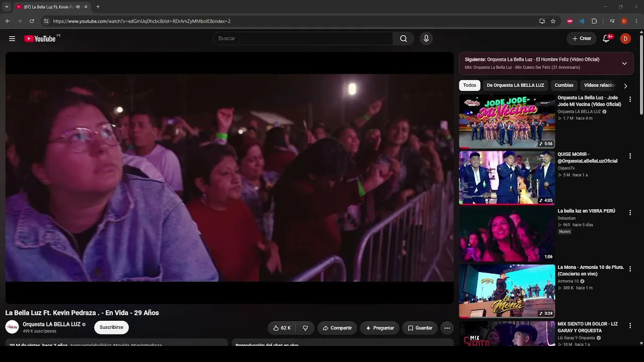The image size is (644, 362).
Task: Open the YouTube guide hamburger menu
Action: tap(12, 39)
